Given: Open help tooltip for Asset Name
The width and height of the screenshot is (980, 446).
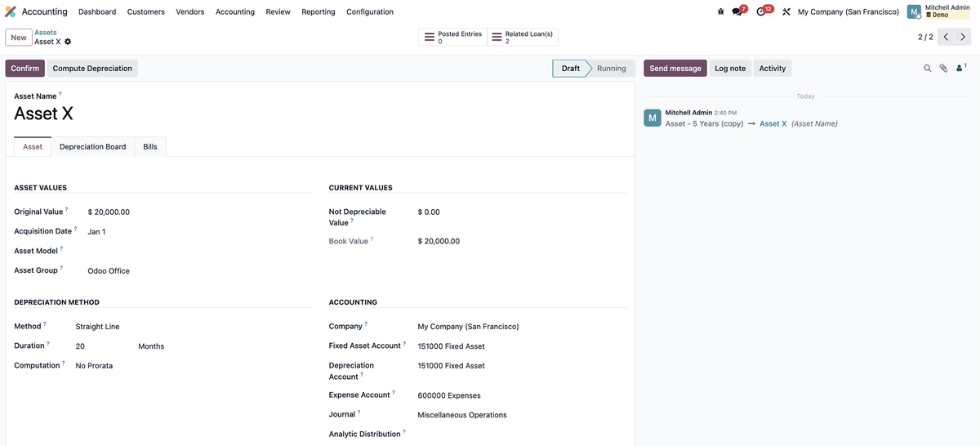Looking at the screenshot, I should (60, 94).
